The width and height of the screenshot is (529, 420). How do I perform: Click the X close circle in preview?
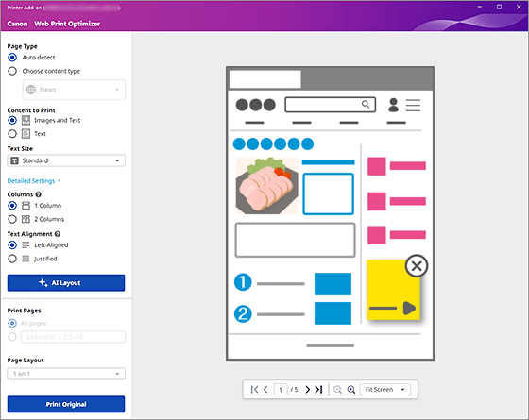point(417,266)
